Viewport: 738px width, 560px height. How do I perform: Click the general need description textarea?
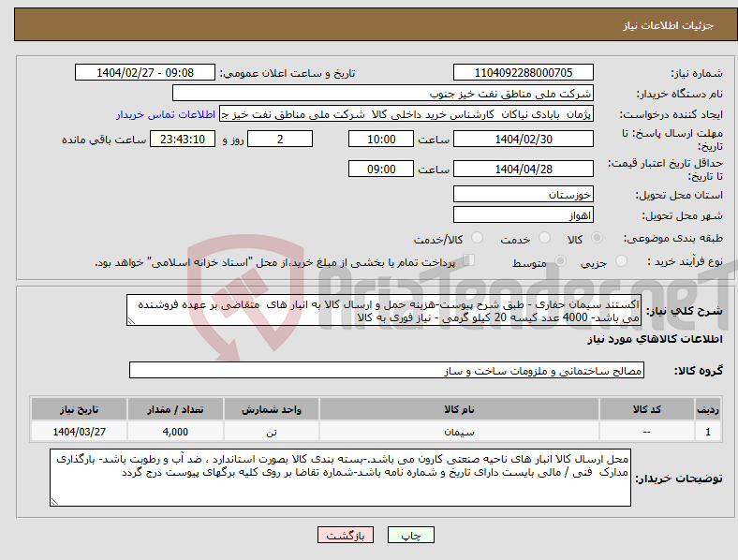click(384, 311)
